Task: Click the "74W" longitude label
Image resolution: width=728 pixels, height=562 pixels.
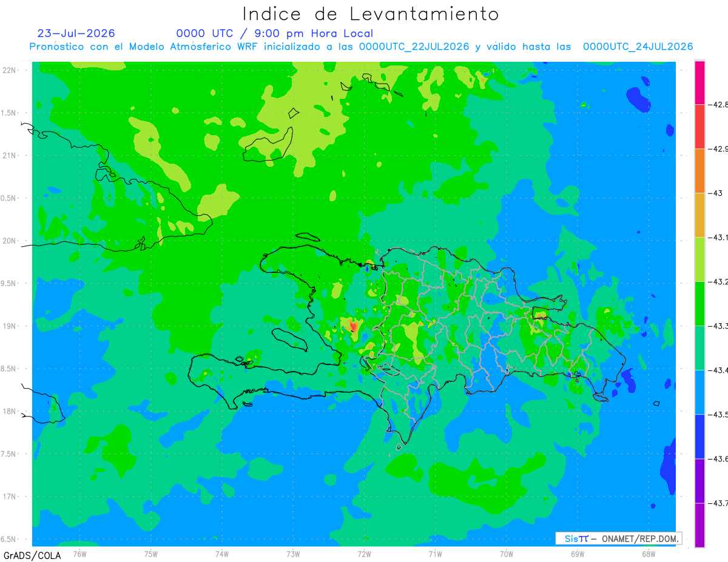Action: (x=222, y=554)
